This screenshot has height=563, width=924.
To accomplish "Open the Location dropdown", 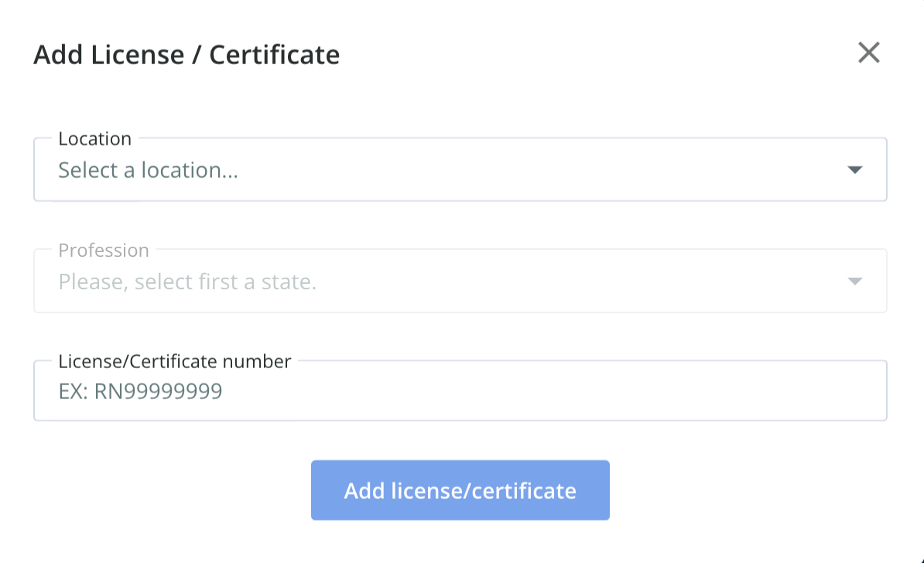I will click(460, 170).
